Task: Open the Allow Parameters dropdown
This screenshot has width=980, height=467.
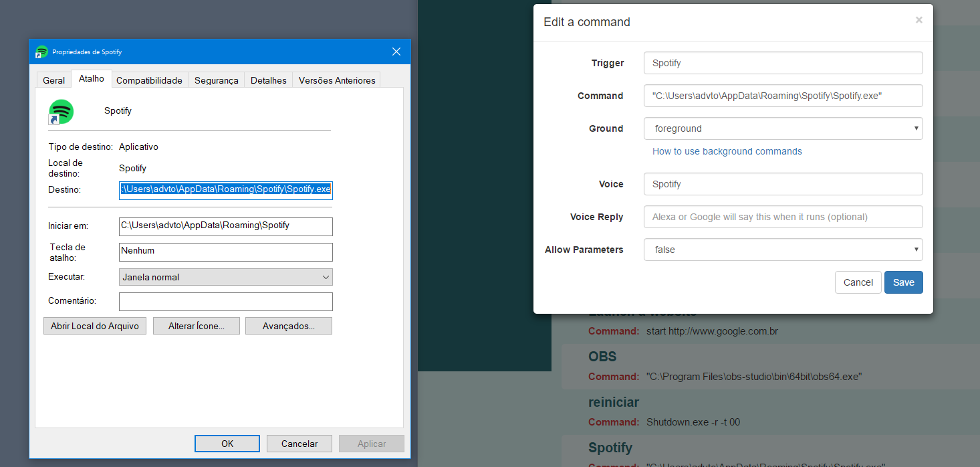Action: [x=783, y=250]
